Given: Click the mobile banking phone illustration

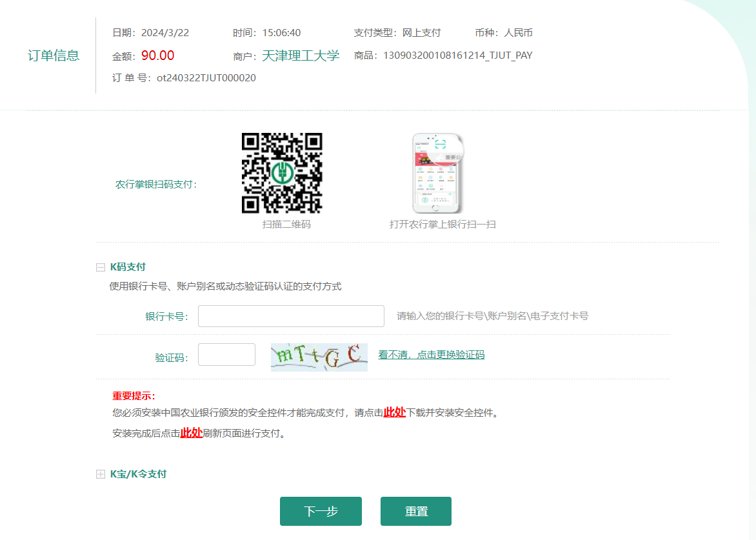Looking at the screenshot, I should point(439,174).
